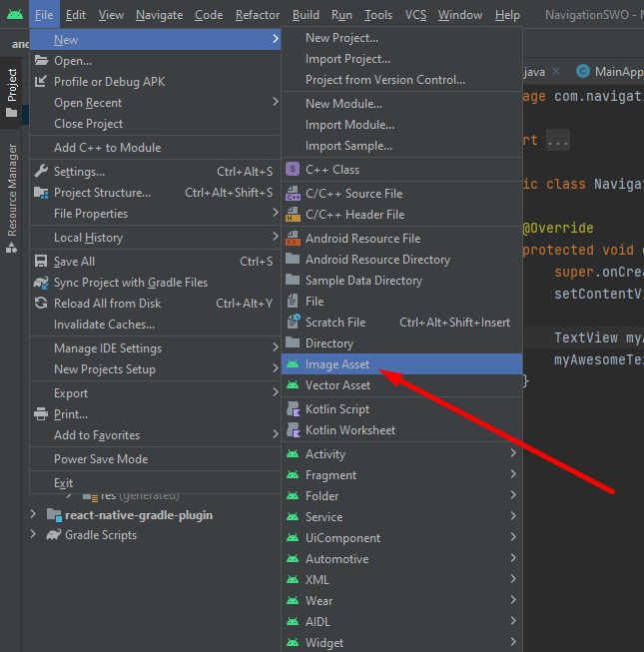Click the Android Studio logo icon
The width and height of the screenshot is (644, 652).
point(13,15)
